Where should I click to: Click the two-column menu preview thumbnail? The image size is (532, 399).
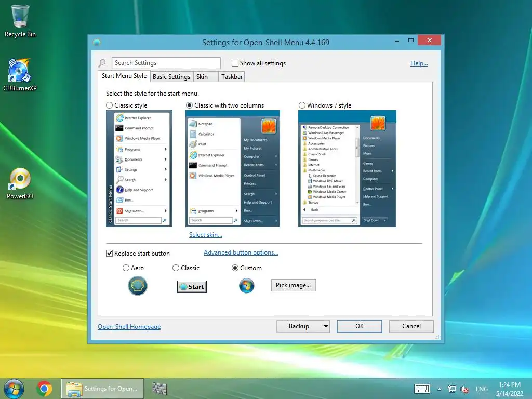point(233,169)
